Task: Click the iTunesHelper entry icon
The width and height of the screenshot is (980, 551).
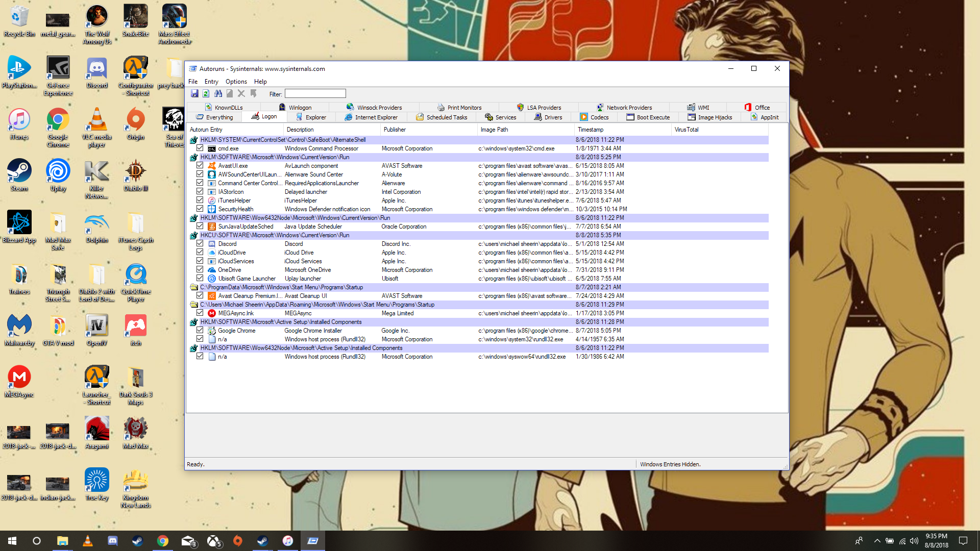Action: [x=212, y=201]
